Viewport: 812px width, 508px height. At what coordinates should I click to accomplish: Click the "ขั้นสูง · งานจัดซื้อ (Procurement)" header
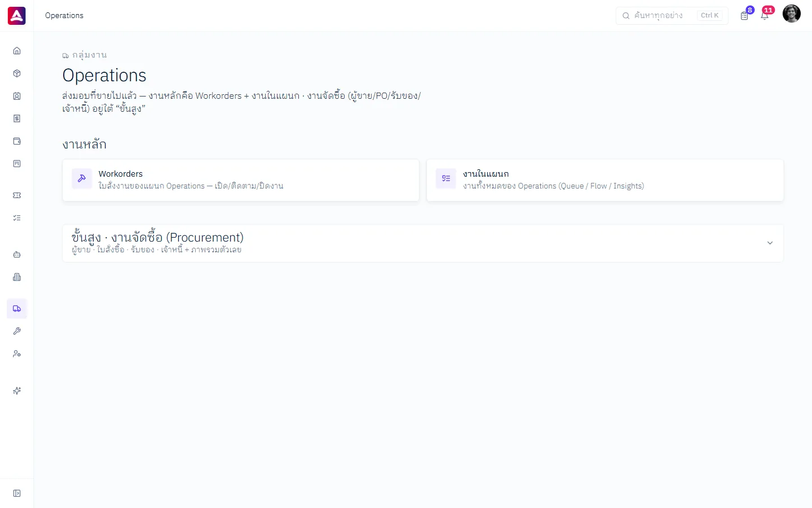click(158, 238)
